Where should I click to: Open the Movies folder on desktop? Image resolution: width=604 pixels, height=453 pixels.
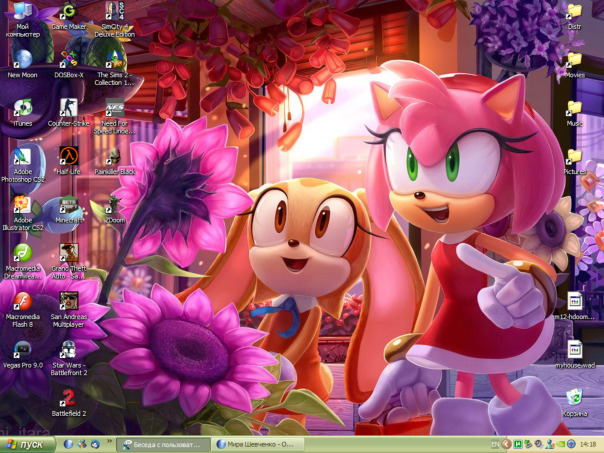[x=574, y=60]
